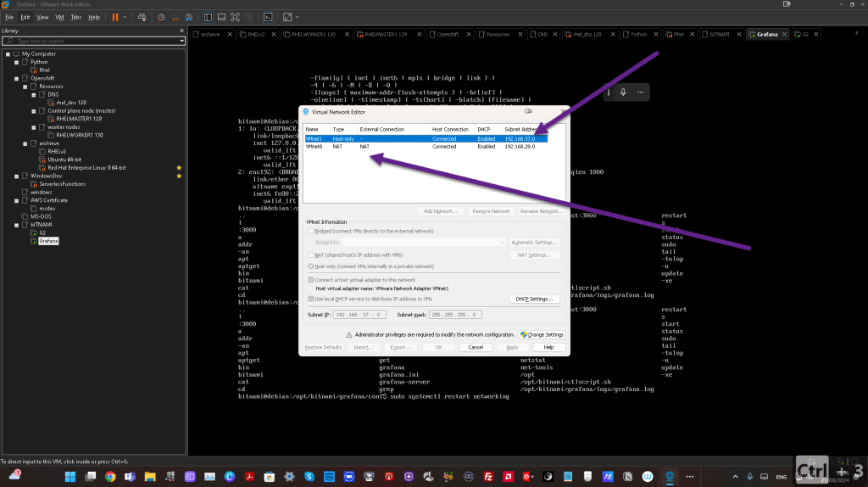
Task: Click the Unity mode toolbar icon
Action: 248,17
